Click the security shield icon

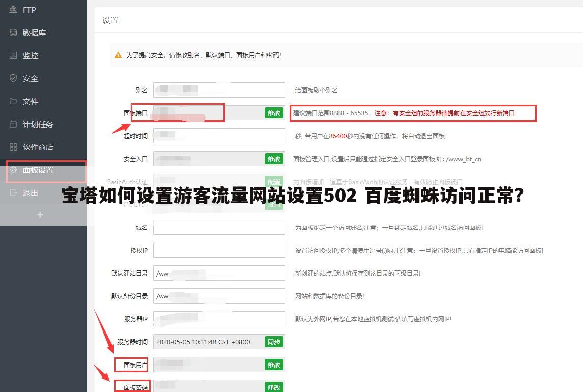coord(13,78)
